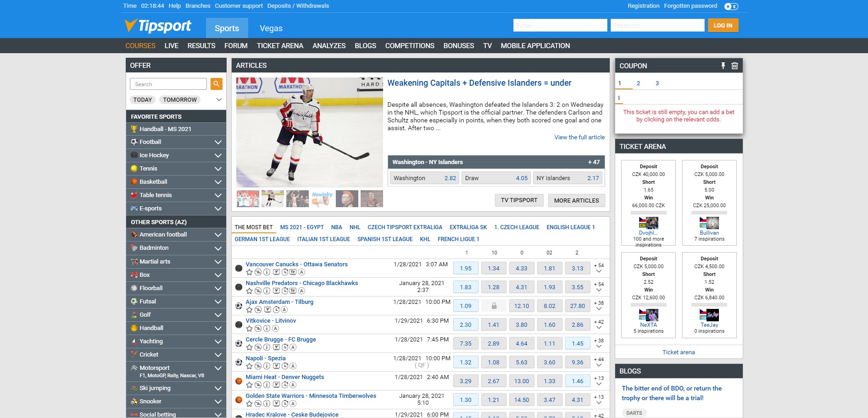Screen dimensions: 868x418
Task: Click the live clock icon for Nashville Predators match
Action: coord(285,291)
